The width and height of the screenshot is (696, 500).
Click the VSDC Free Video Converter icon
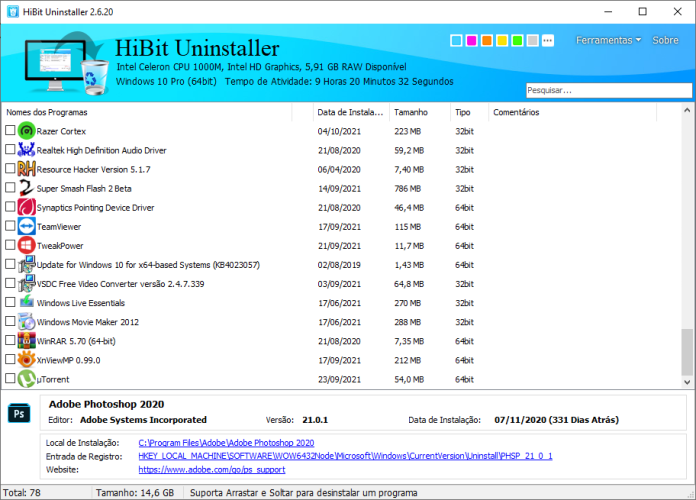(x=27, y=284)
